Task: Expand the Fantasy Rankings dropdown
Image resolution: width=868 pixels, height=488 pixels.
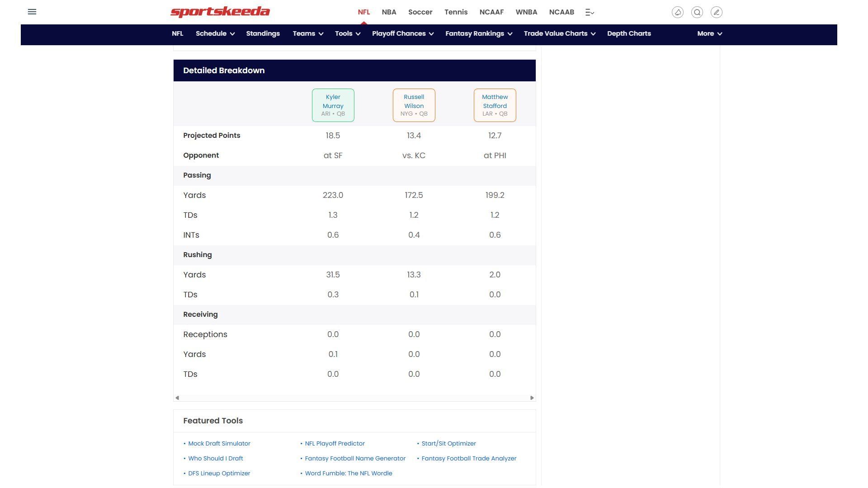Action: click(479, 33)
